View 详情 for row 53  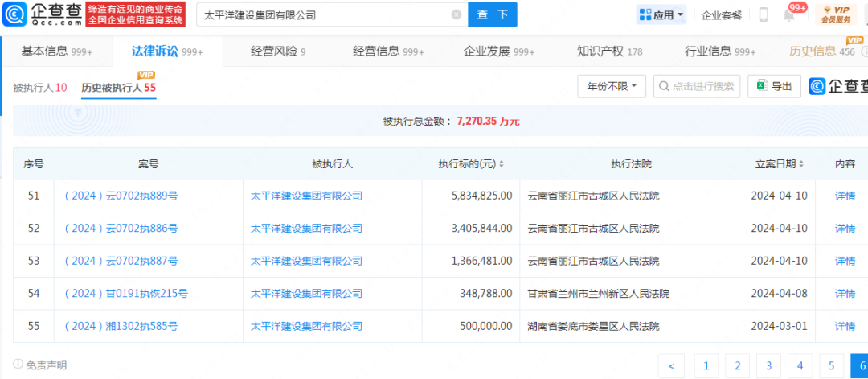(845, 261)
